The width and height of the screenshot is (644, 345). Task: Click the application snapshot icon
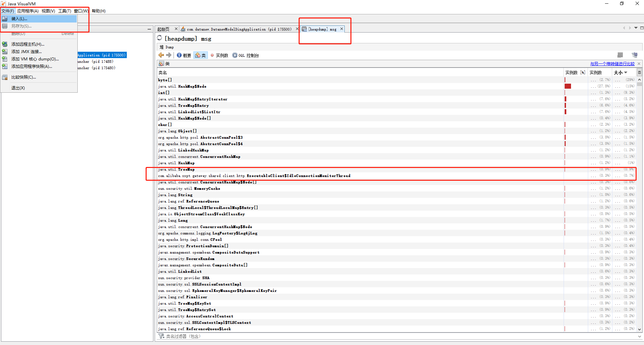point(5,67)
